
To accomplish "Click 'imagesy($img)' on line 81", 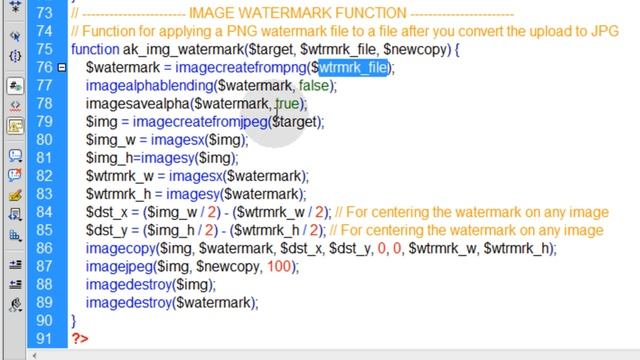I will click(x=187, y=158).
